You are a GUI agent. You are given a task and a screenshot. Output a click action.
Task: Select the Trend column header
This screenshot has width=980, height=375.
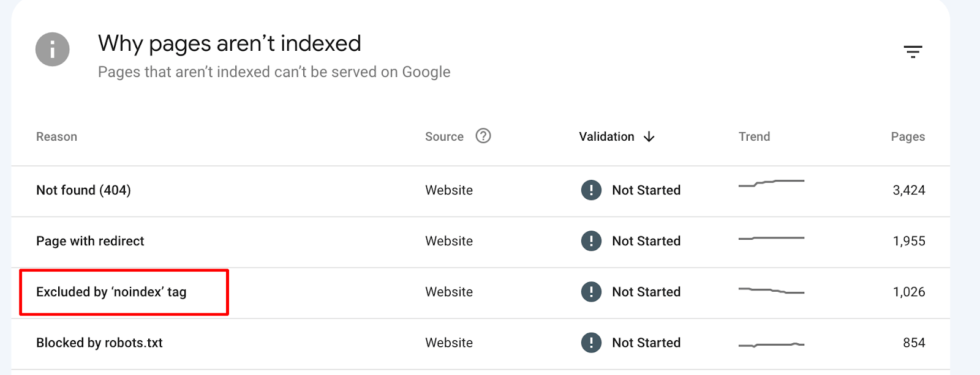coord(754,137)
